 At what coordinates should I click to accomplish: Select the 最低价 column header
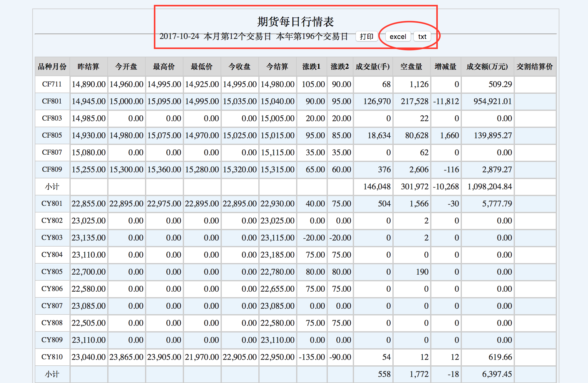(x=202, y=67)
